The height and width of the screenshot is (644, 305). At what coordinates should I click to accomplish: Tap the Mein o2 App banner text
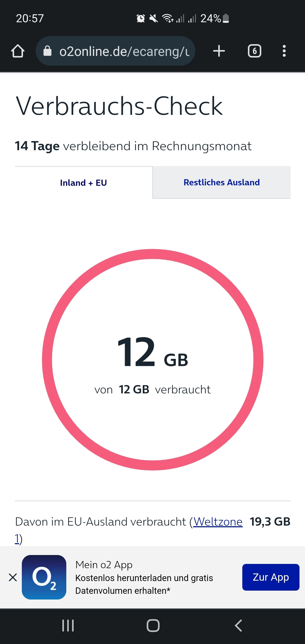[x=144, y=578]
